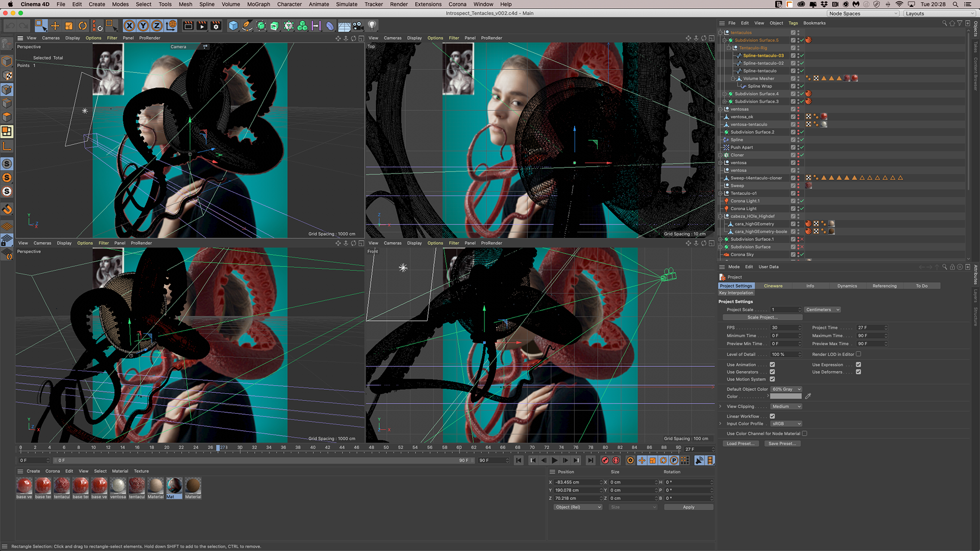
Task: Open the Object (Rel) coordinate dropdown
Action: click(578, 507)
